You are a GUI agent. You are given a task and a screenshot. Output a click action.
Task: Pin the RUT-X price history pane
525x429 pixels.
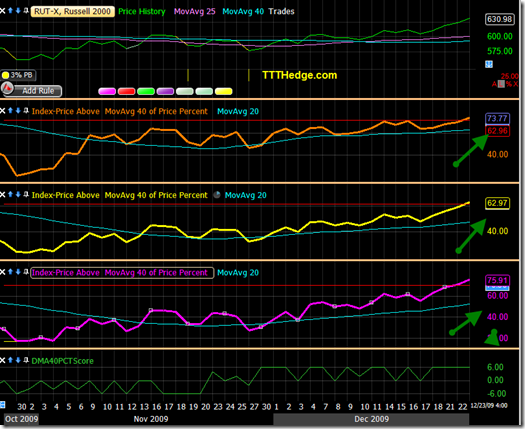[26, 11]
